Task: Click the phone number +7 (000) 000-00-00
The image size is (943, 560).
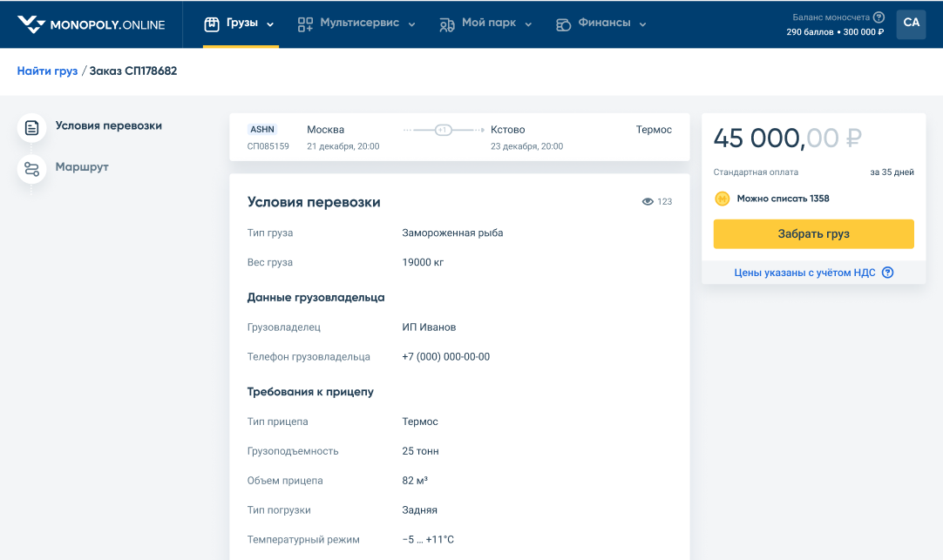Action: (x=445, y=356)
